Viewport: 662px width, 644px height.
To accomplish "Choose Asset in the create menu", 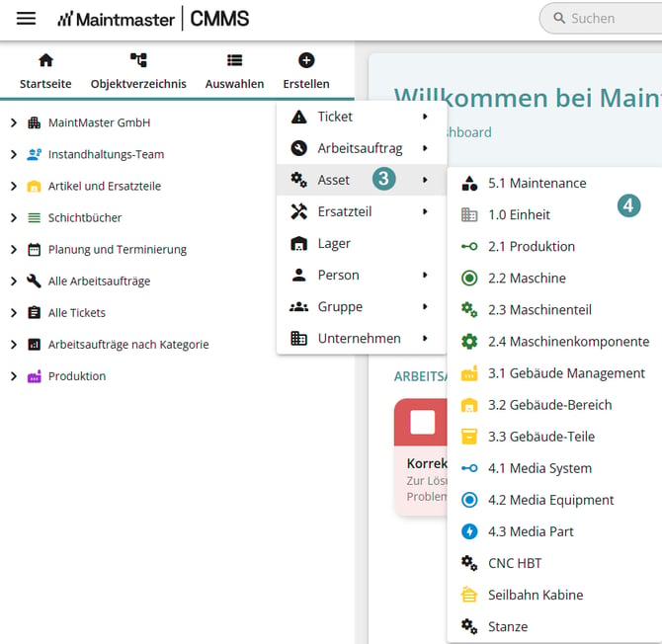I will (x=362, y=180).
